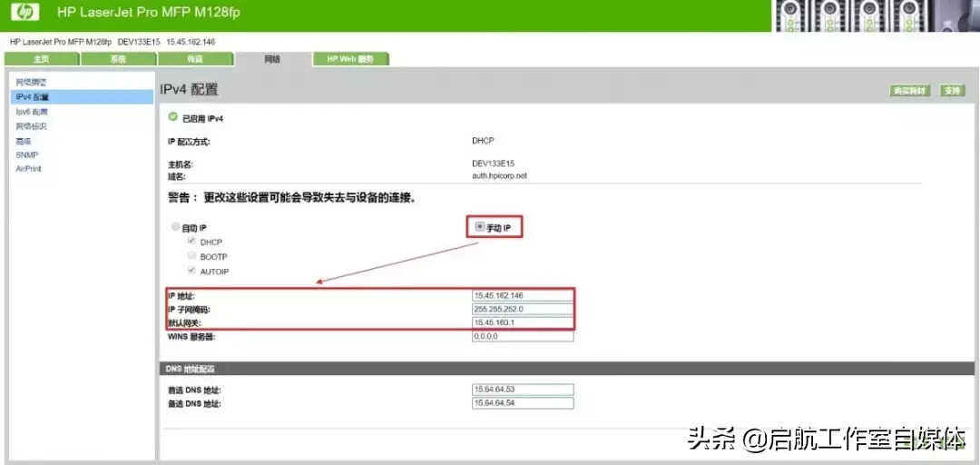This screenshot has width=980, height=465.
Task: Open the 主页 tab
Action: [41, 59]
